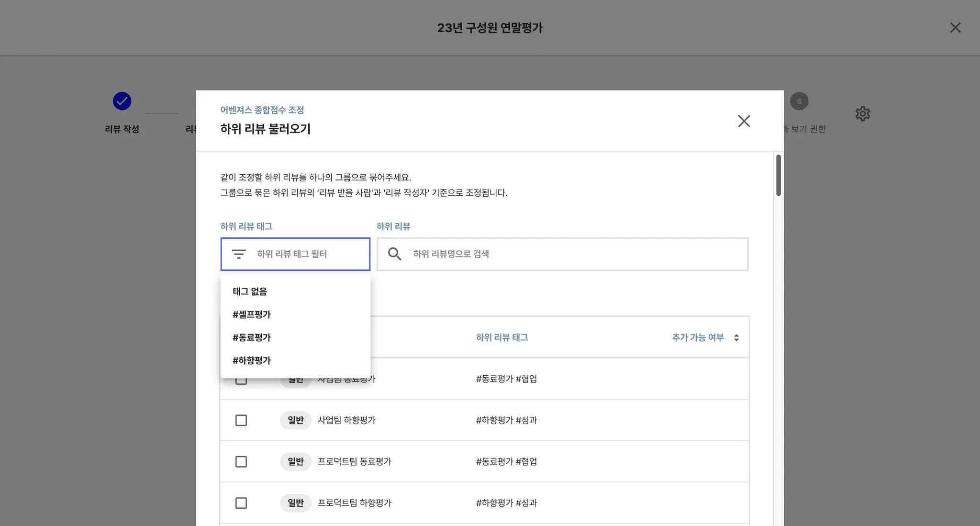Close the 하위 리뷰 불러오기 dialog

point(744,121)
